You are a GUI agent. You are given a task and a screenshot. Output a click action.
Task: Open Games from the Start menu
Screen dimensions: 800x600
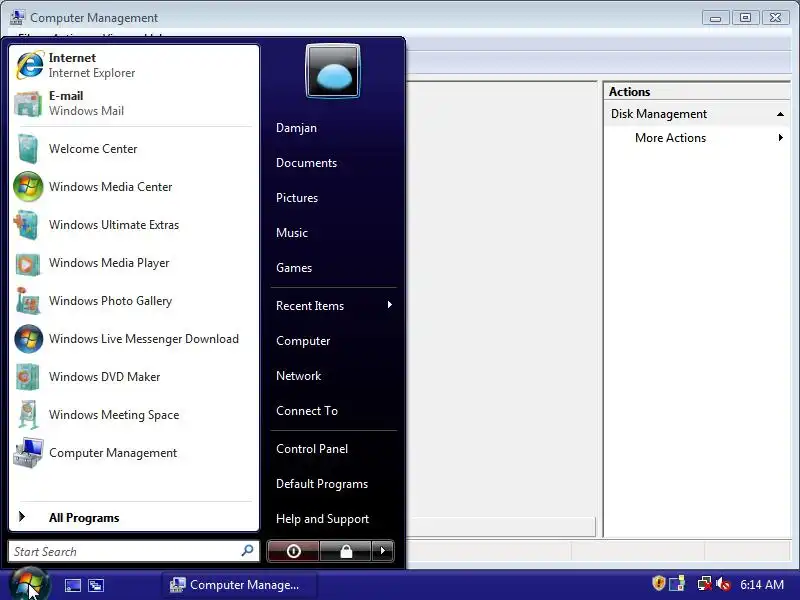pyautogui.click(x=294, y=268)
